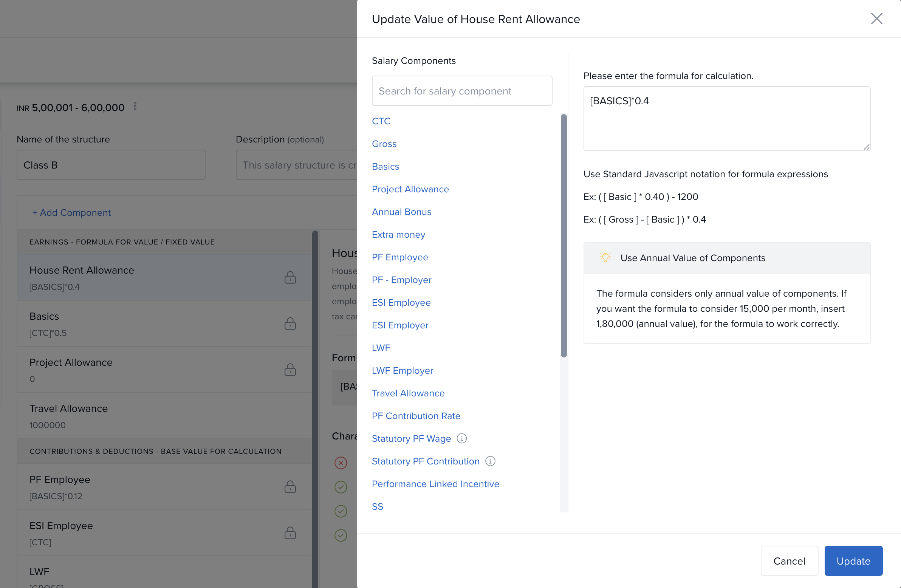Click the Update button

853,561
